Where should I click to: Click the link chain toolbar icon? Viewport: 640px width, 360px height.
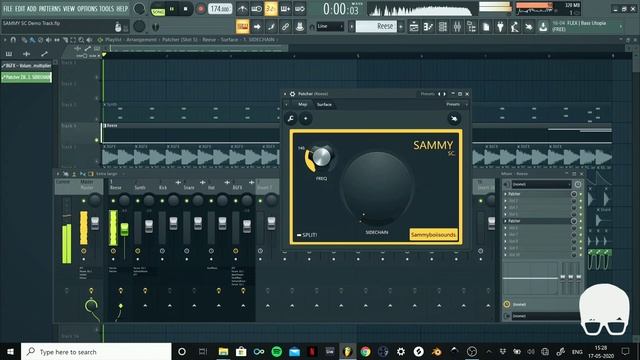click(285, 27)
